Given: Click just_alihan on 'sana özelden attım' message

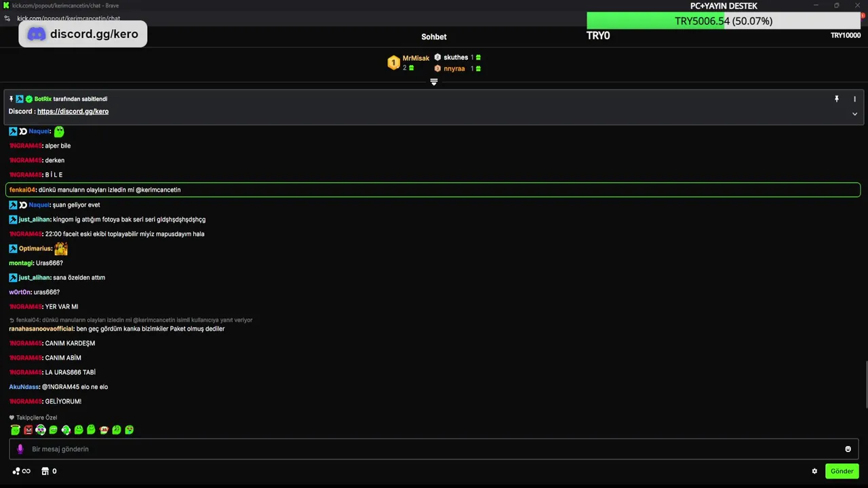Looking at the screenshot, I should point(35,277).
